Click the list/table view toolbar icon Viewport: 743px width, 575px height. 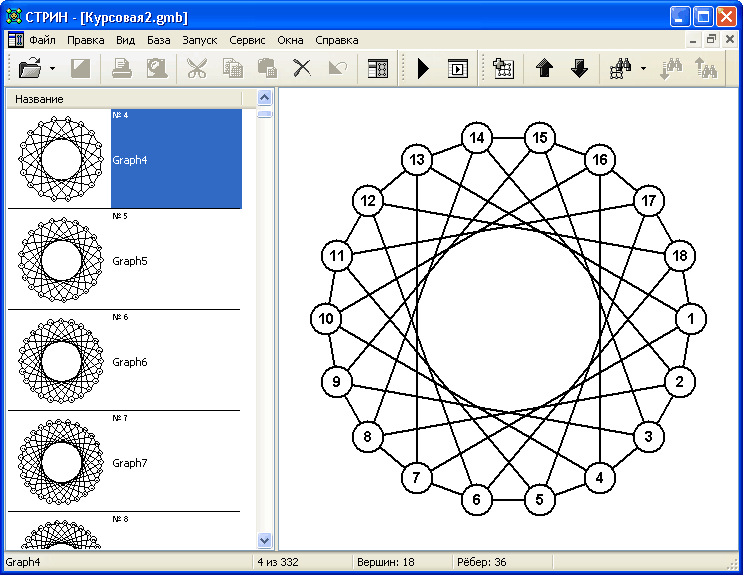pos(378,69)
